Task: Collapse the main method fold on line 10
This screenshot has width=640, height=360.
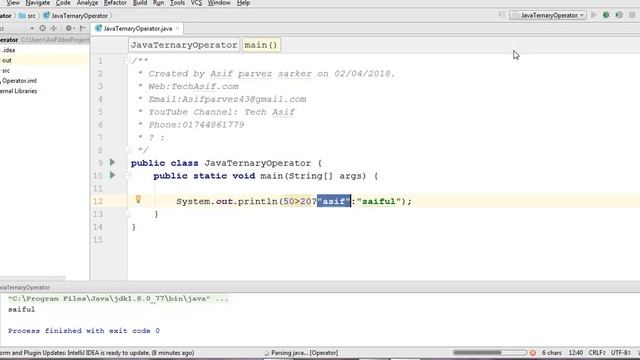Action: click(127, 176)
